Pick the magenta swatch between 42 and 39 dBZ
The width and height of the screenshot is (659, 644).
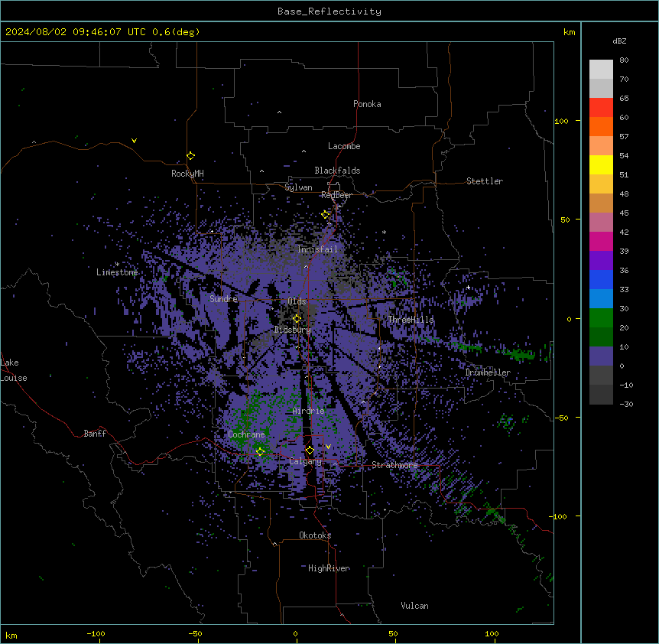[x=601, y=241]
